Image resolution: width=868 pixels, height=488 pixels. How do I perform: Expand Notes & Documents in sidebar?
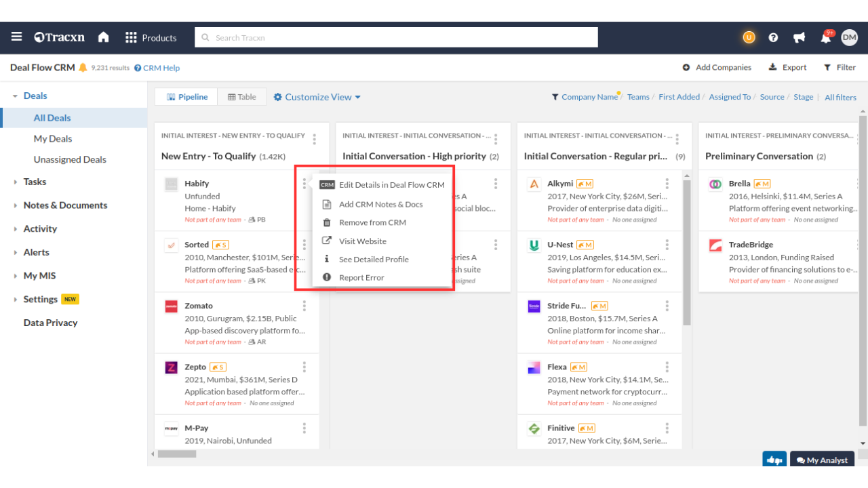pyautogui.click(x=65, y=205)
